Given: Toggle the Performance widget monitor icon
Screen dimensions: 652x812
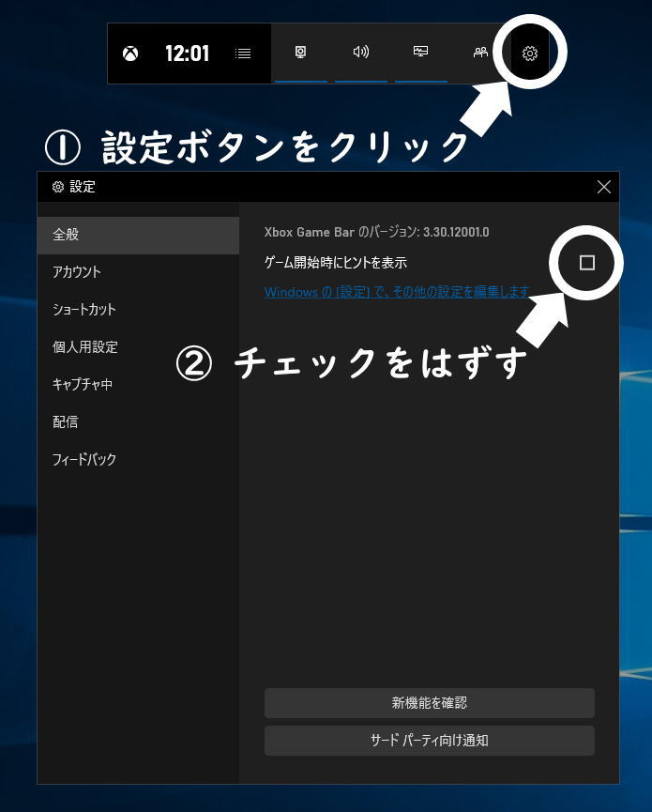Looking at the screenshot, I should click(420, 52).
